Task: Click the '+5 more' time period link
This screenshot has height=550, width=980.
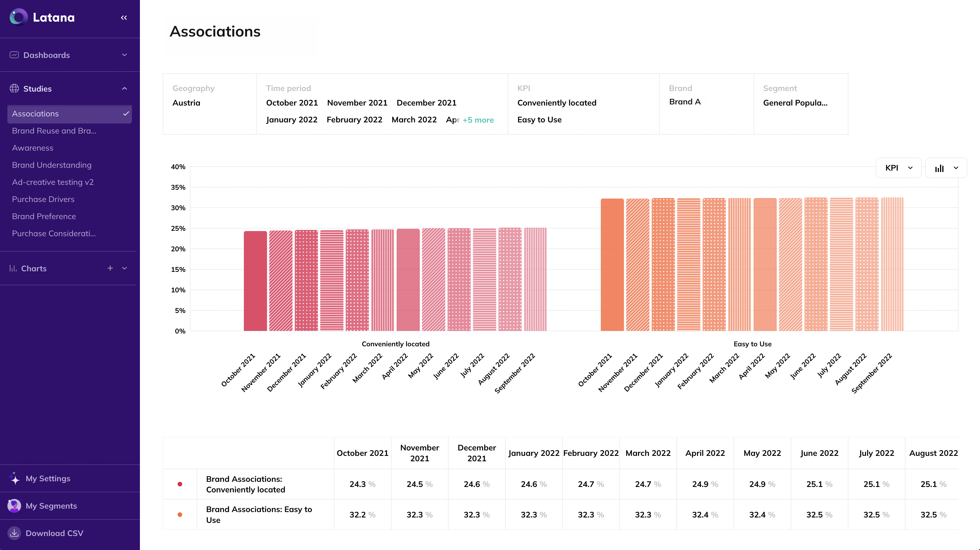Action: click(x=478, y=120)
